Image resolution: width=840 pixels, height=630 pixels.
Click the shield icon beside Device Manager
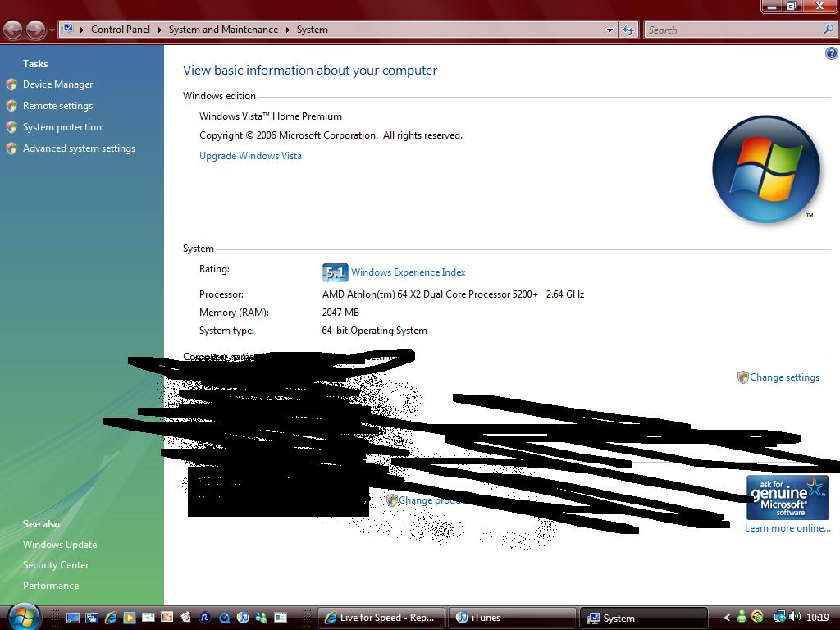[11, 84]
